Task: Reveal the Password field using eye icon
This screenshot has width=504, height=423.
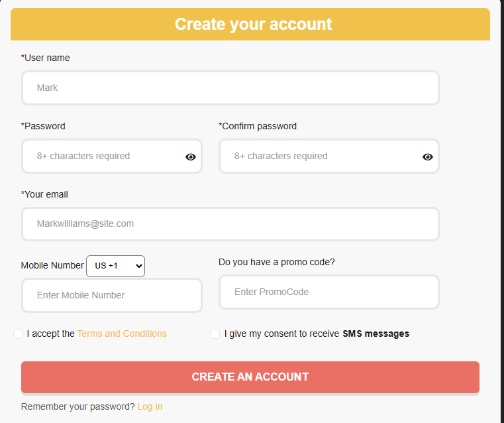Action: pyautogui.click(x=191, y=156)
